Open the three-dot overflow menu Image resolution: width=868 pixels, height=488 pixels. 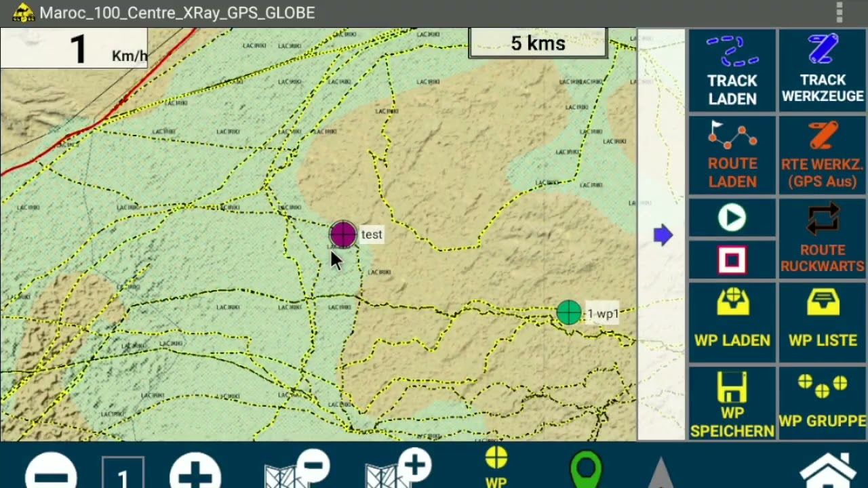pos(840,12)
